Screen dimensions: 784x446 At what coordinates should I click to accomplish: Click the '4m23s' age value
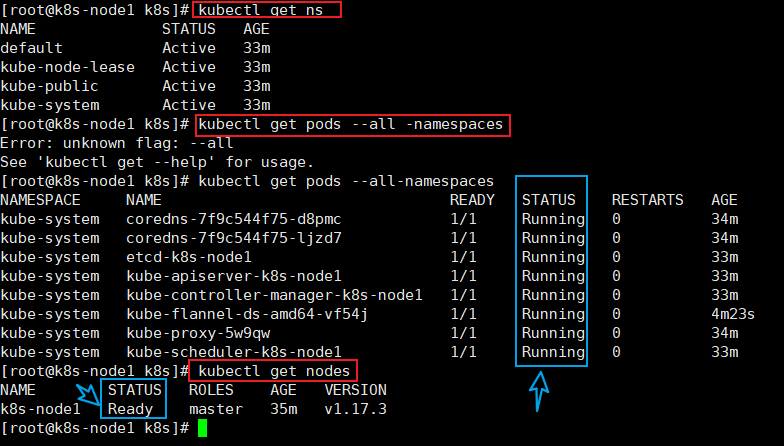733,314
